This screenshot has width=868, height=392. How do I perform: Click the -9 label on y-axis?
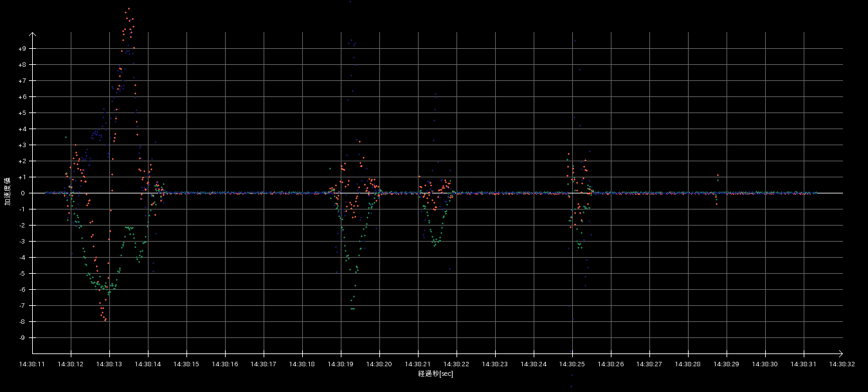click(x=23, y=338)
